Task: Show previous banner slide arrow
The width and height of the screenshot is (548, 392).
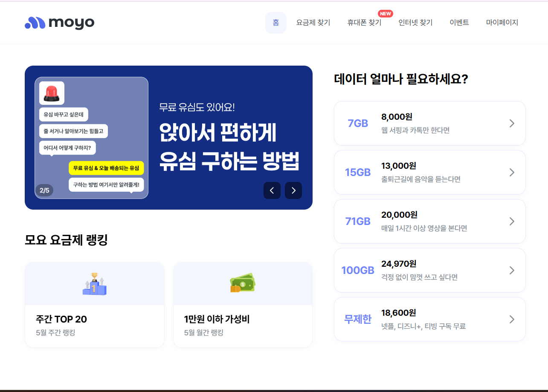Action: (x=272, y=190)
